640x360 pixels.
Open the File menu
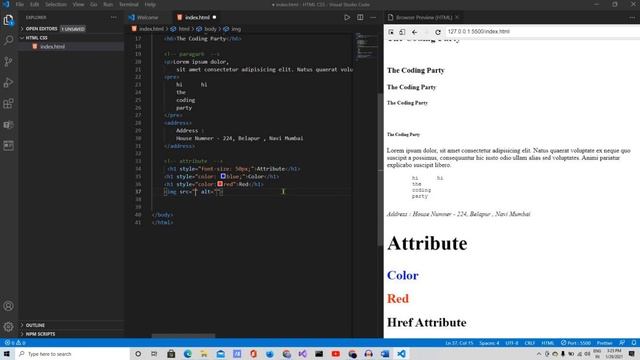point(20,4)
